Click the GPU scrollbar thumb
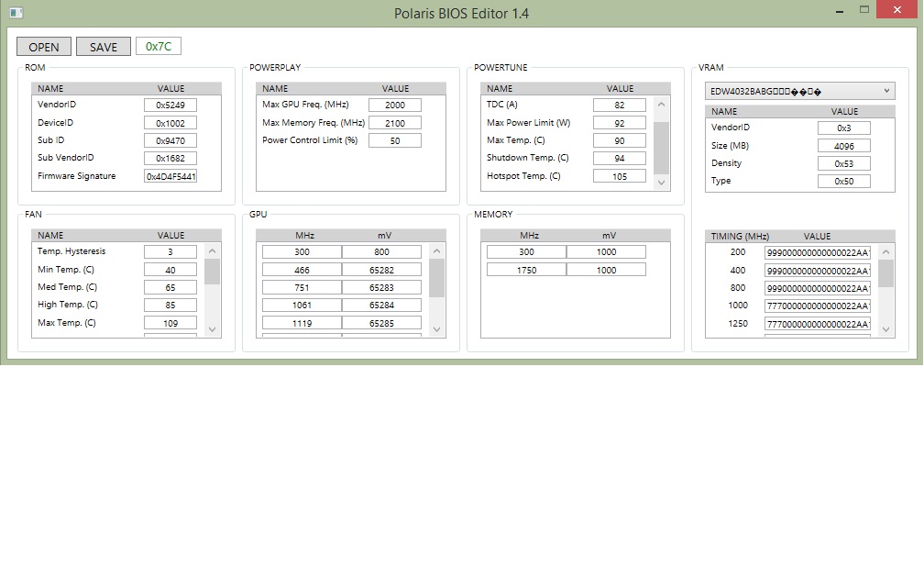924x578 pixels. 436,278
